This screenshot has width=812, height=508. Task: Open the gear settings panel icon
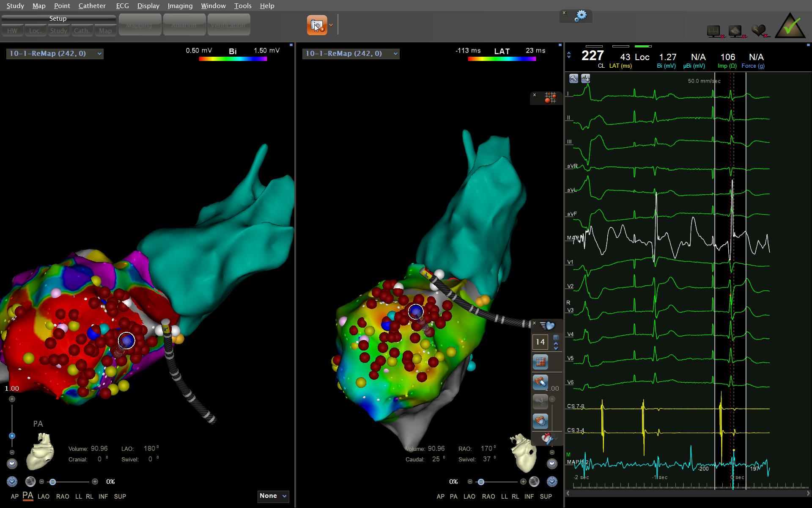pyautogui.click(x=581, y=16)
